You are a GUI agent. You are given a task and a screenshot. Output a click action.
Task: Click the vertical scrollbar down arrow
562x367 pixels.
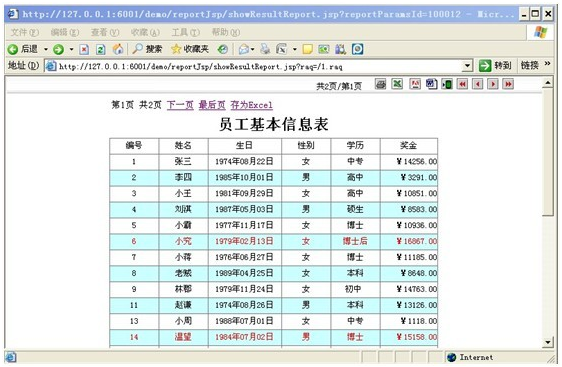tap(548, 342)
